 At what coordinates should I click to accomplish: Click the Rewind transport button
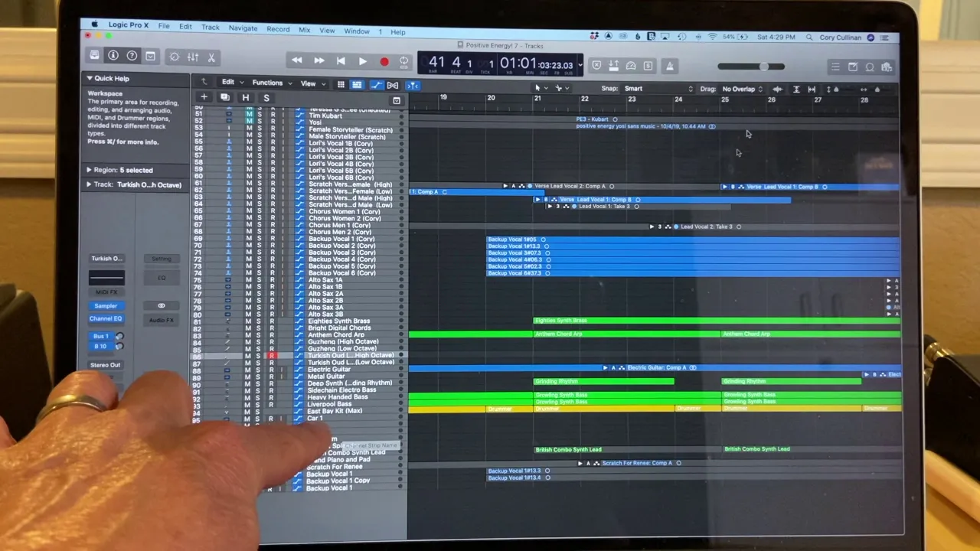297,60
